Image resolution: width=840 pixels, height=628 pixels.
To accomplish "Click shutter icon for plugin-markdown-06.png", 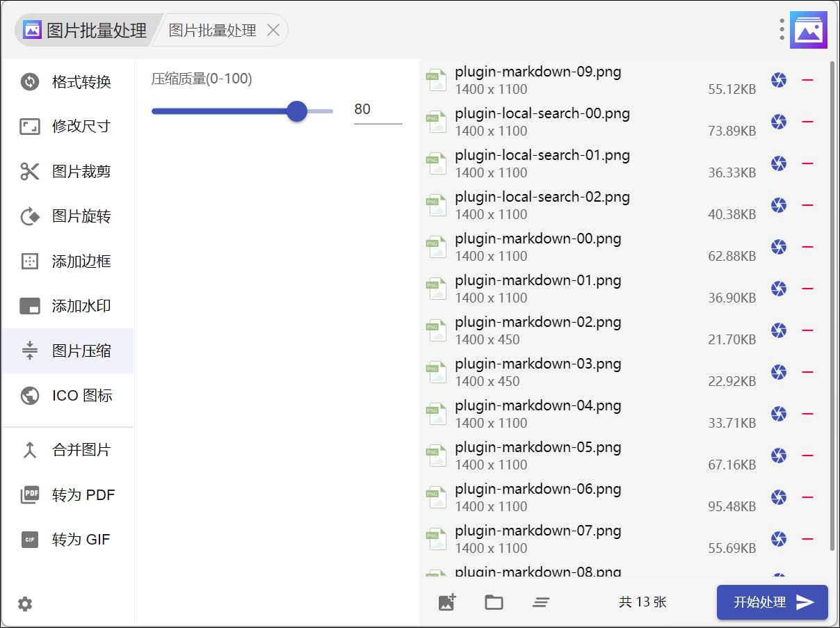I will pyautogui.click(x=779, y=497).
